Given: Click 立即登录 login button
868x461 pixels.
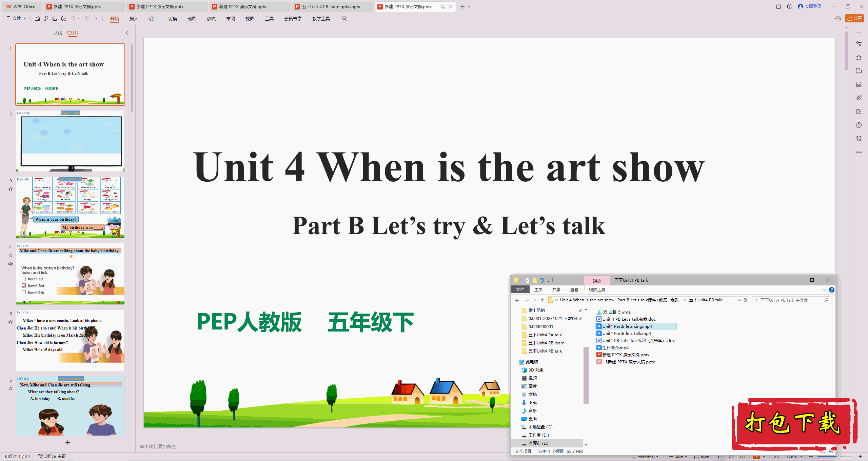Looking at the screenshot, I should (x=810, y=6).
